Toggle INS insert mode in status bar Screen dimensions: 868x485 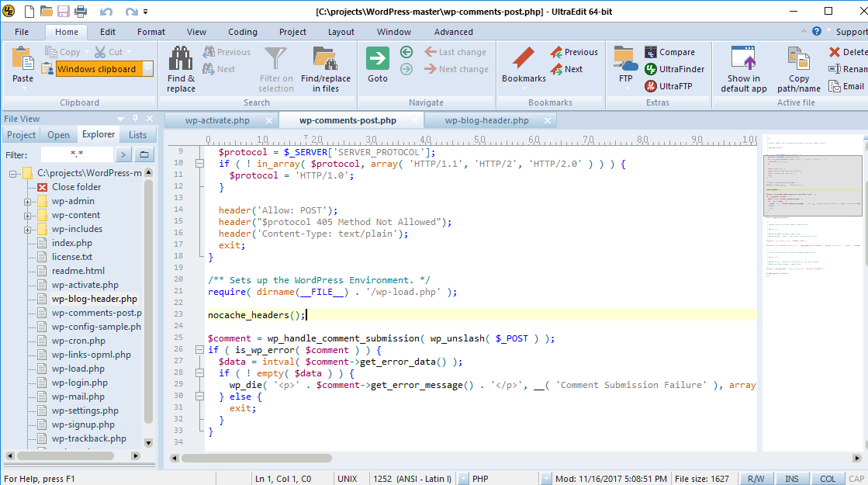[x=792, y=479]
